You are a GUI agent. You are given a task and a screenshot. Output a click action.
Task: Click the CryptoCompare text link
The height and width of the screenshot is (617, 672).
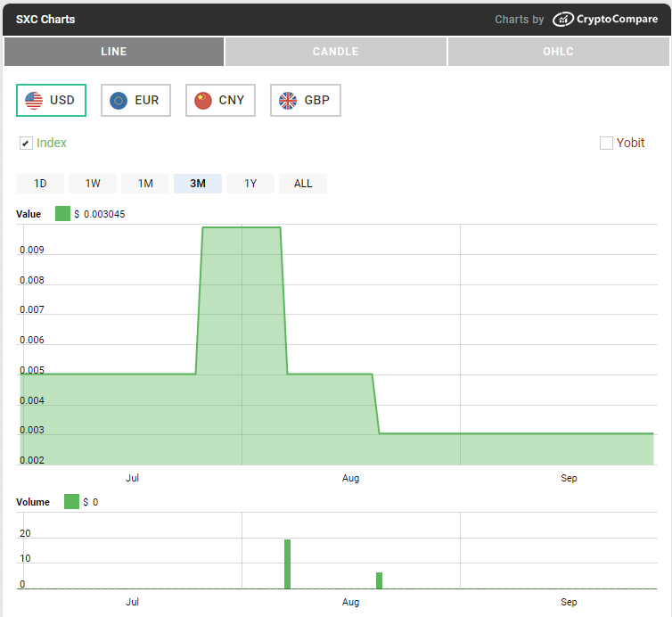pos(618,19)
